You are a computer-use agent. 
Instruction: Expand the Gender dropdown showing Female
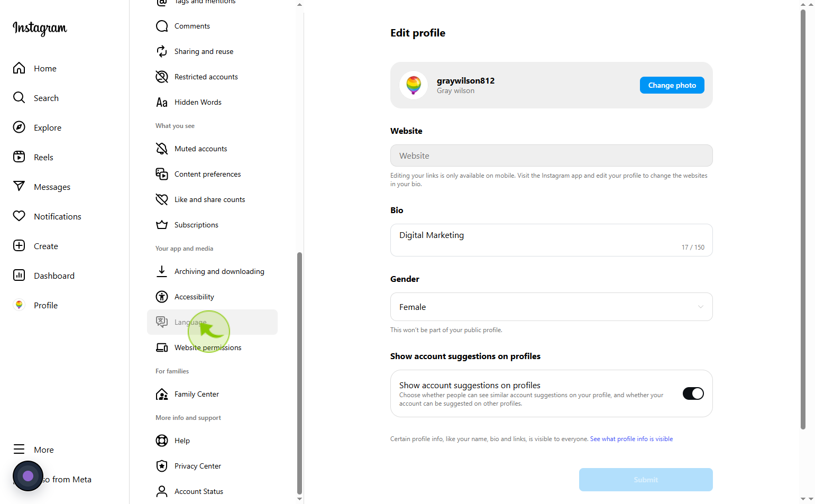(551, 307)
